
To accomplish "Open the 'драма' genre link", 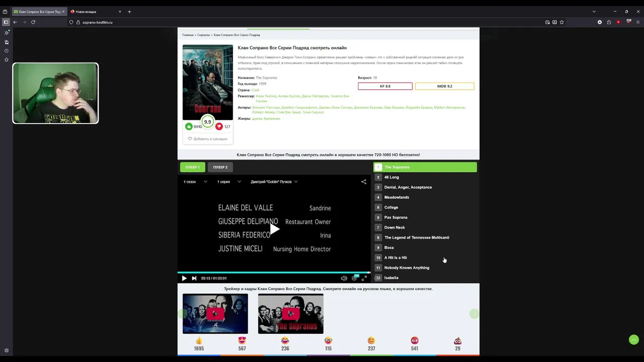I will click(257, 119).
